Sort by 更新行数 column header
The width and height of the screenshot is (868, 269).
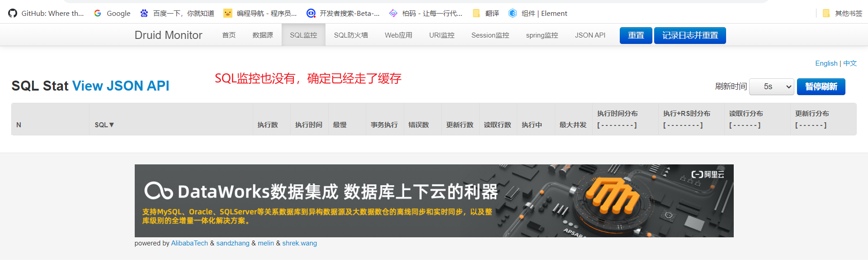coord(460,119)
